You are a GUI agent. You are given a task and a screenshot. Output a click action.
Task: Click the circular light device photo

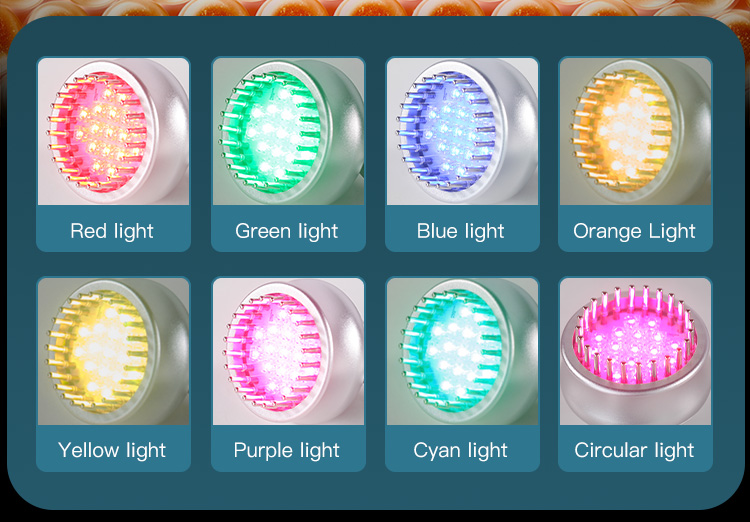[x=636, y=352]
